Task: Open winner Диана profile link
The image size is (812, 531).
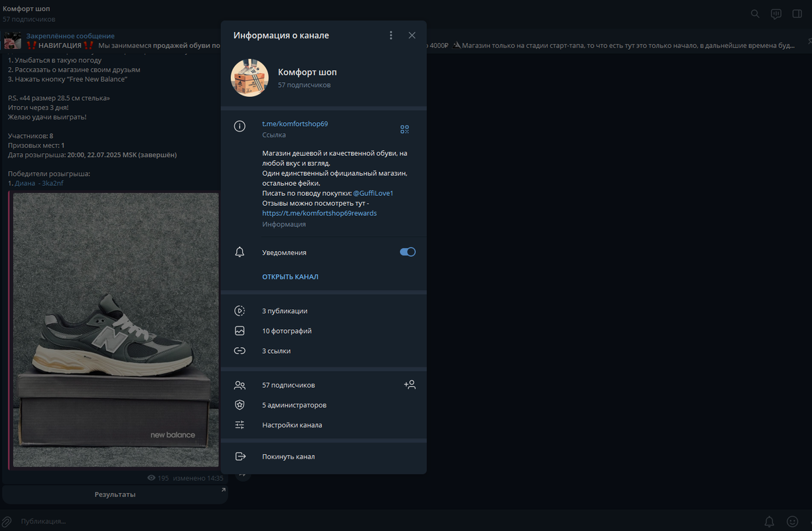Action: click(39, 183)
